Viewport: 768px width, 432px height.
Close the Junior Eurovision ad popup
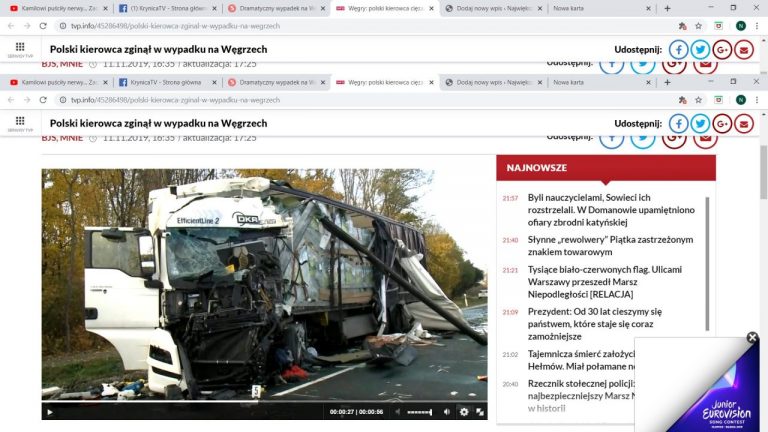tap(752, 337)
